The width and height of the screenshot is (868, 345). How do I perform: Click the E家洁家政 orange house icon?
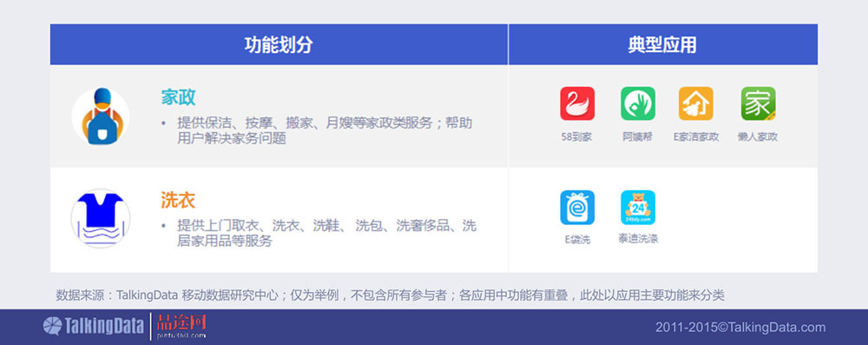(x=696, y=103)
